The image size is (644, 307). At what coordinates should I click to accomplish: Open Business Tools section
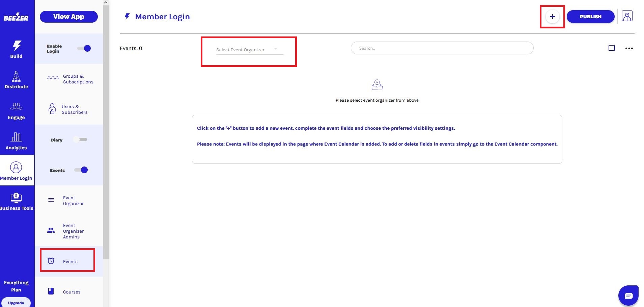[x=17, y=201]
